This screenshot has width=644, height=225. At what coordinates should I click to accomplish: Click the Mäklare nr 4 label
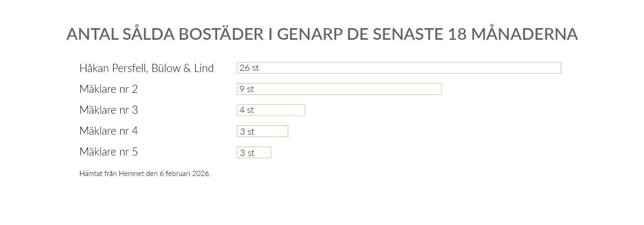[x=109, y=131]
